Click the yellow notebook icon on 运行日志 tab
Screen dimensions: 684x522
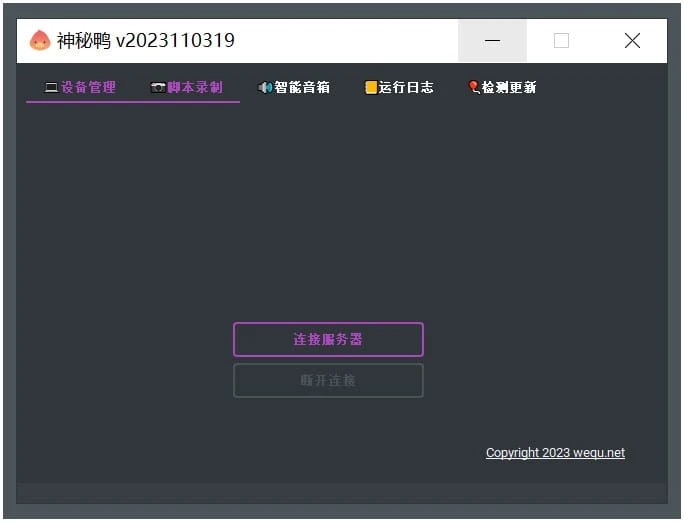coord(371,88)
